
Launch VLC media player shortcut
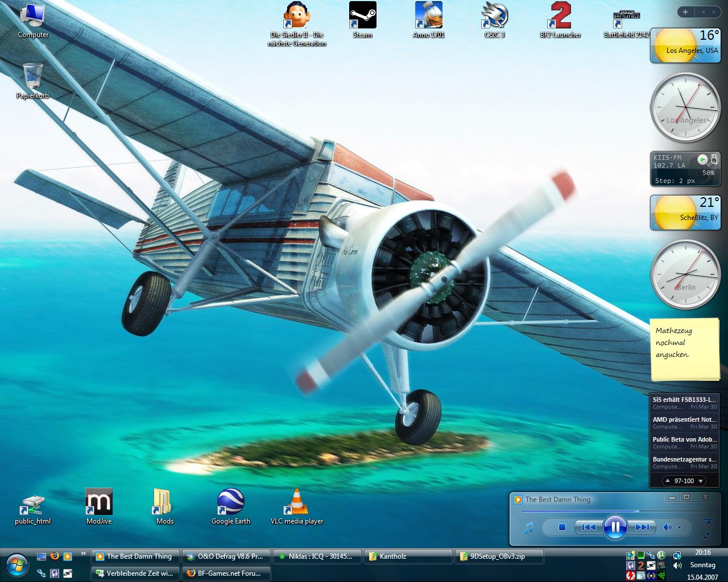(x=296, y=506)
